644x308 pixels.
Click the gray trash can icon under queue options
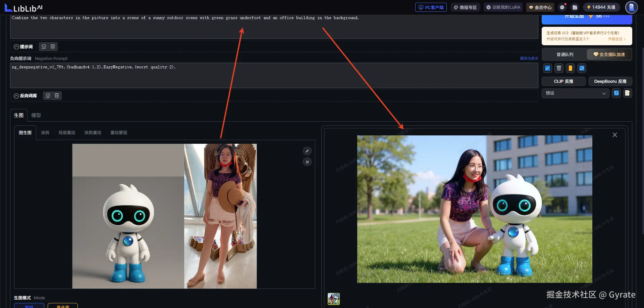559,68
